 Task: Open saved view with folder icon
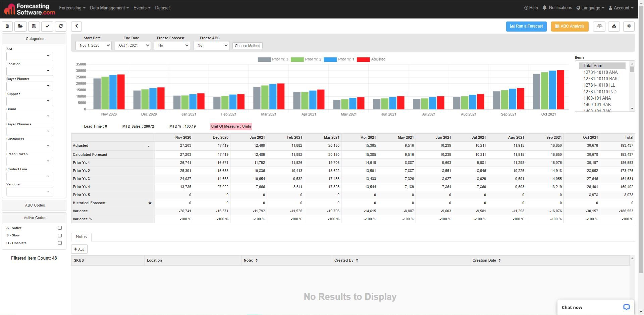pyautogui.click(x=20, y=26)
